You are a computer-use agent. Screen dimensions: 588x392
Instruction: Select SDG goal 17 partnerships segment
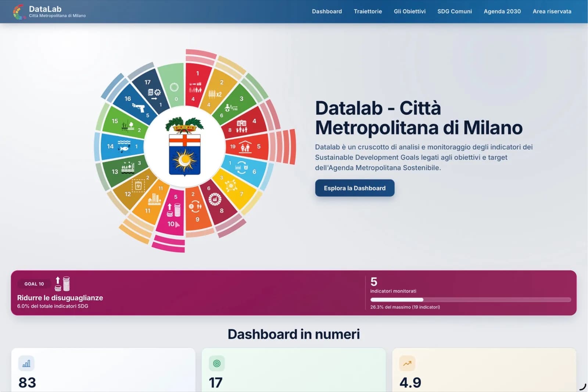[152, 92]
